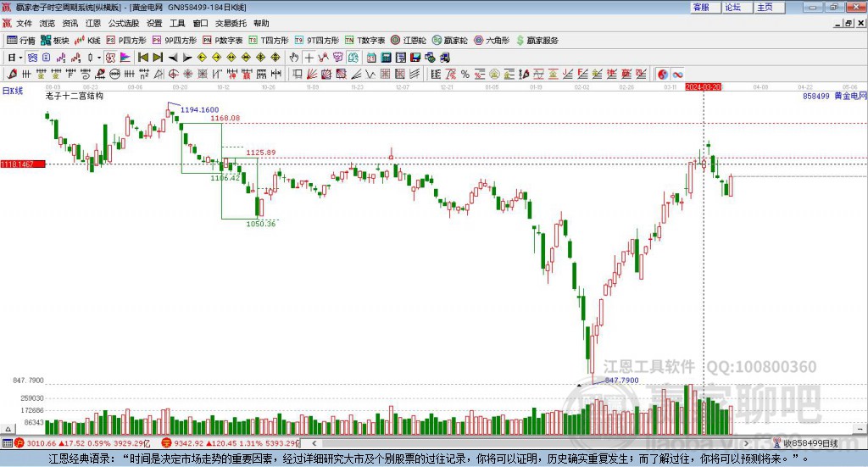Open the 板块 sector view
Viewport: 868px width, 467px height.
click(x=55, y=41)
